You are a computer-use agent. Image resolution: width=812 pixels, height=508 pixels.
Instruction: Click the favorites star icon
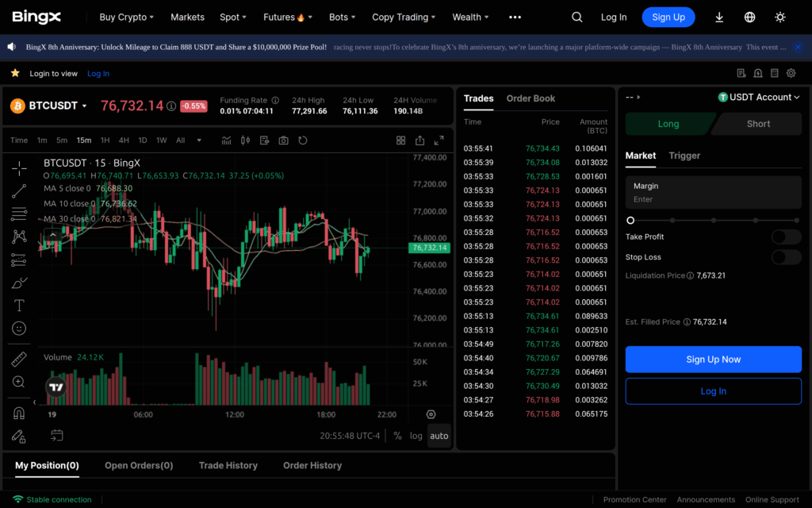click(15, 73)
